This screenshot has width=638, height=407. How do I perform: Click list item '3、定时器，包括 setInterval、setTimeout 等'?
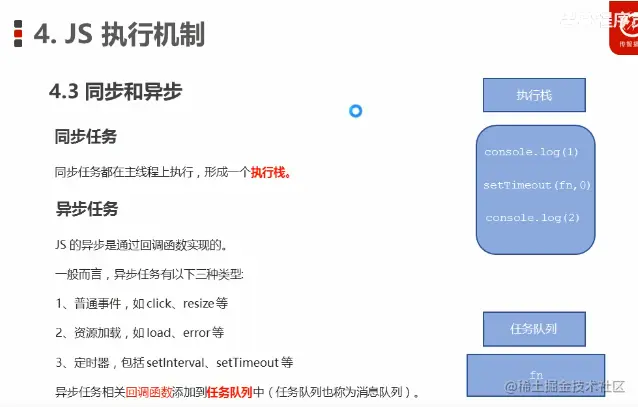[x=174, y=362]
